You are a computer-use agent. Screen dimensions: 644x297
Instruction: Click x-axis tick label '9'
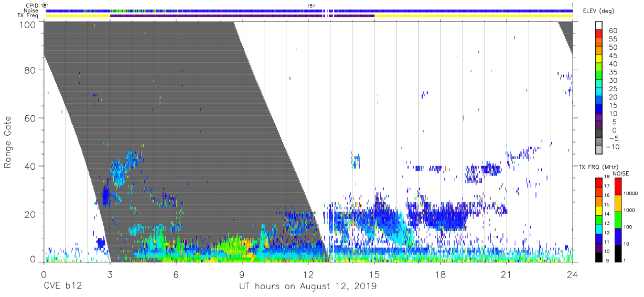pyautogui.click(x=242, y=274)
